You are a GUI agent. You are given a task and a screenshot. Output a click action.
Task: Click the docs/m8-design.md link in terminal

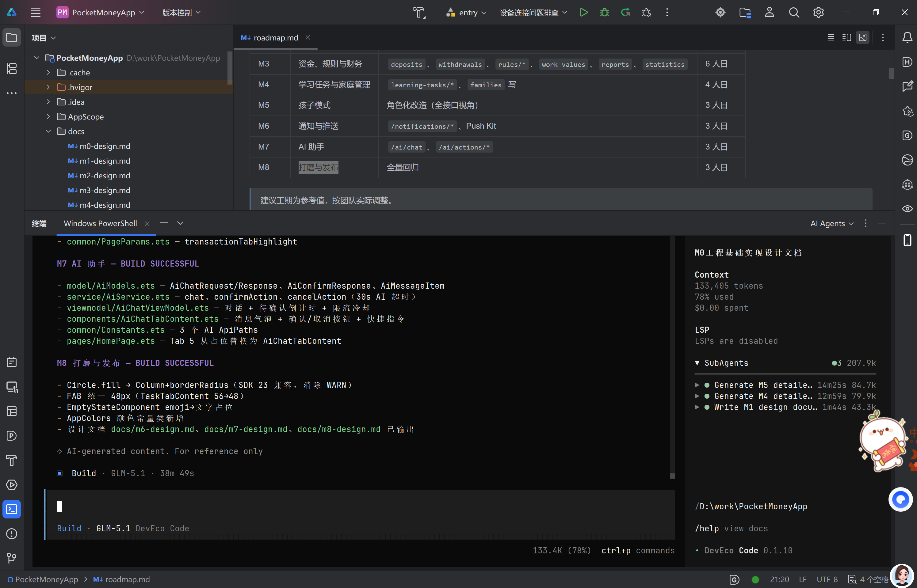pos(339,429)
